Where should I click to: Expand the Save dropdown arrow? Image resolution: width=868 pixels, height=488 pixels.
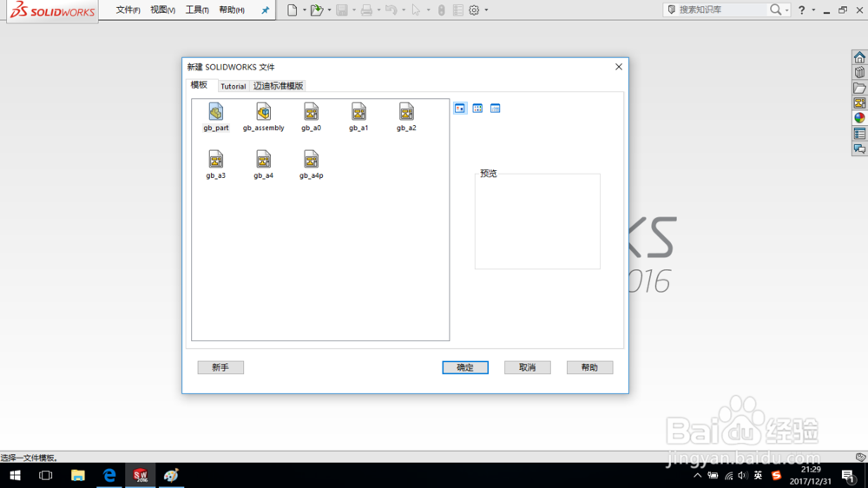[x=354, y=10]
